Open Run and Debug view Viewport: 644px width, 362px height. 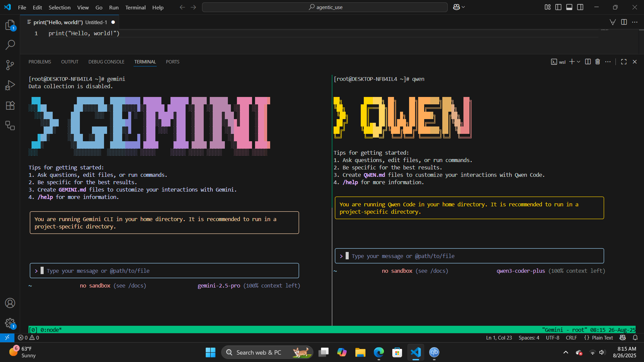(x=10, y=85)
